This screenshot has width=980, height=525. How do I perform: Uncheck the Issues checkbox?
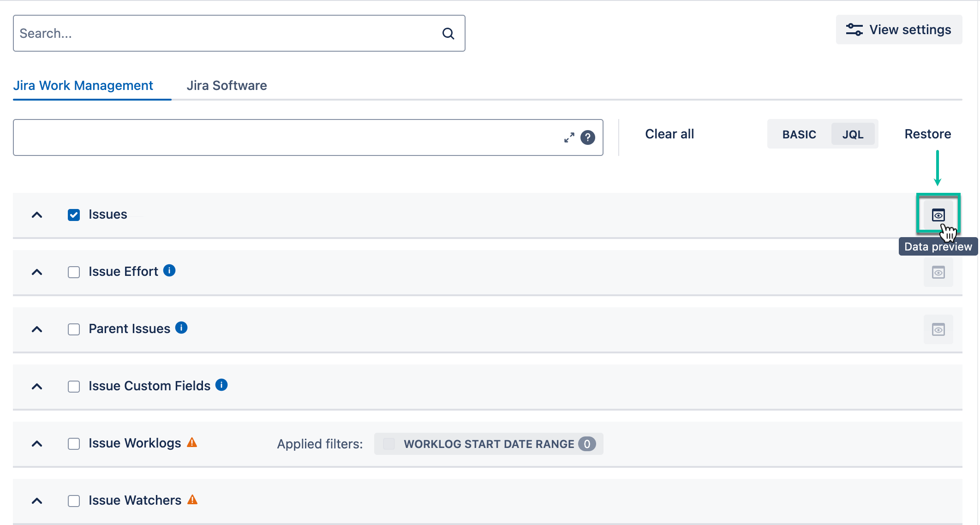click(73, 215)
